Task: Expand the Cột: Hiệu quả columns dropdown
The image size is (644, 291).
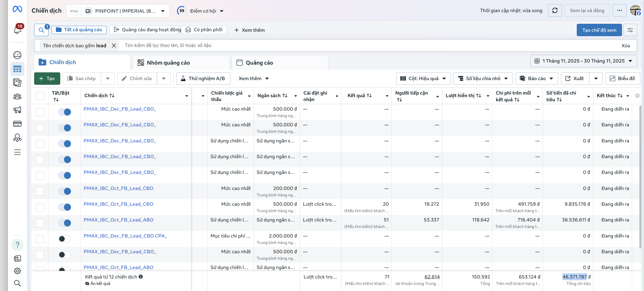Action: click(423, 79)
